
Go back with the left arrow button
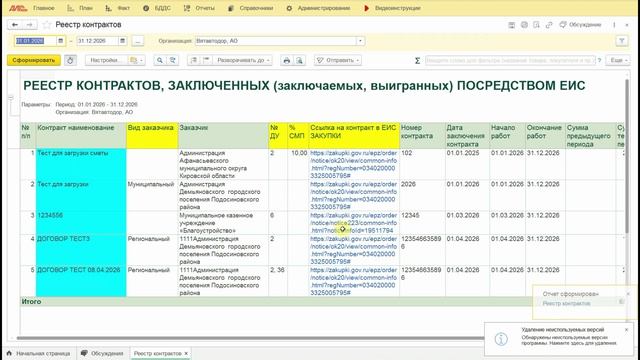tap(15, 25)
